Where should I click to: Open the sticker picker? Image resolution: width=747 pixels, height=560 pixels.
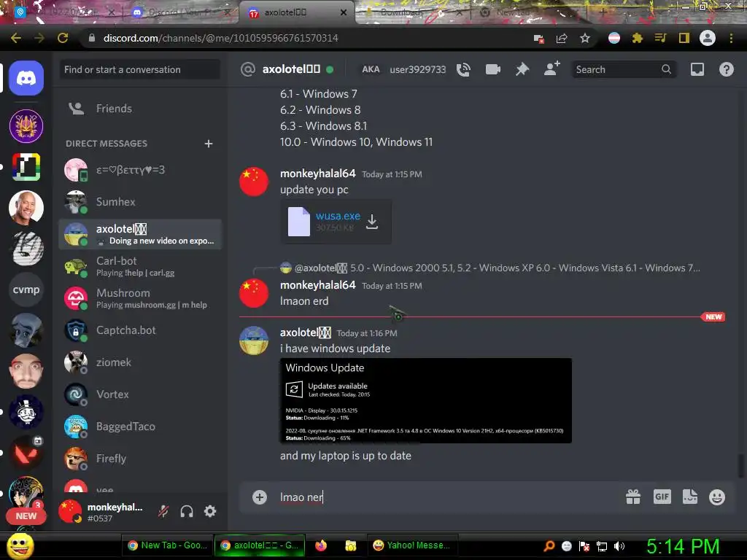point(690,497)
